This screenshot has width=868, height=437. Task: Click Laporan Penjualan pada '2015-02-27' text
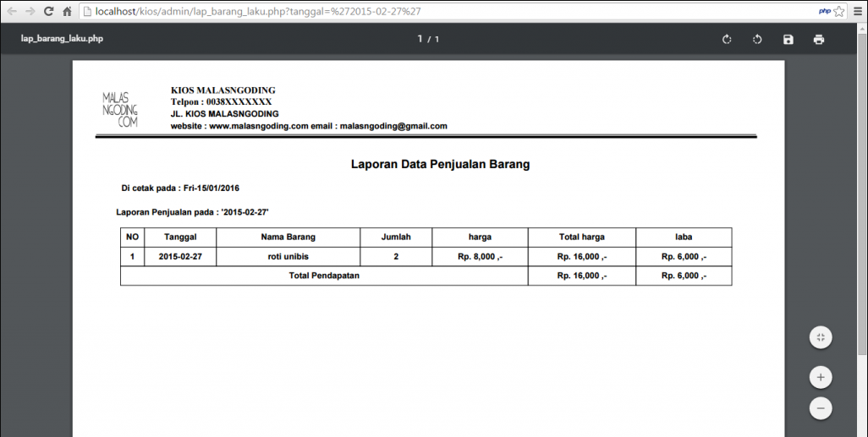193,212
